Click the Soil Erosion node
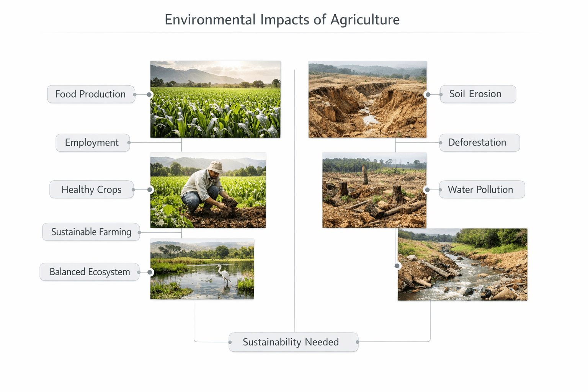The height and width of the screenshot is (392, 588). 478,94
